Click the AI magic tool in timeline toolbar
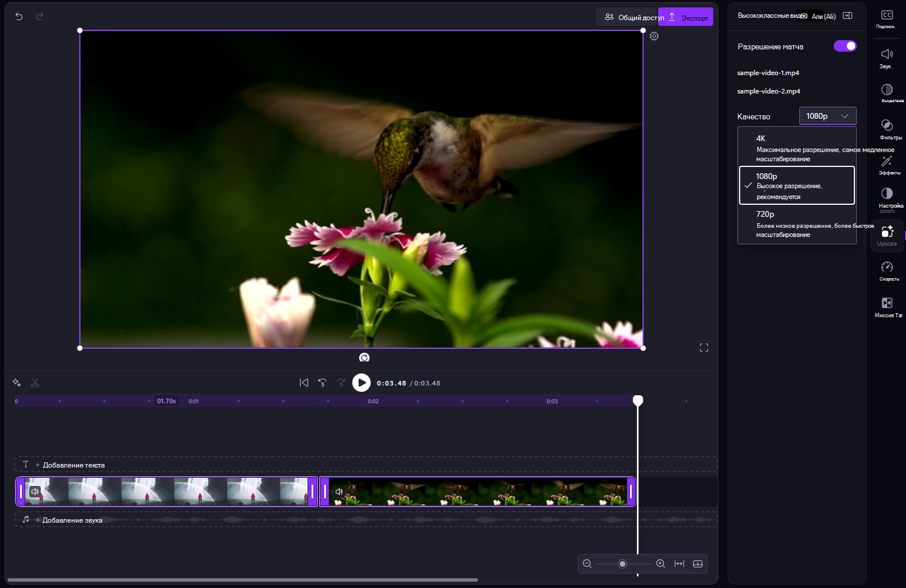Screen dimensions: 906x588 pyautogui.click(x=17, y=383)
